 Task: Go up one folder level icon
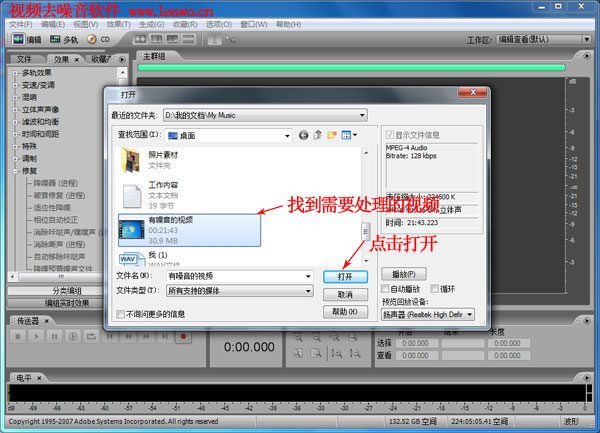(318, 135)
